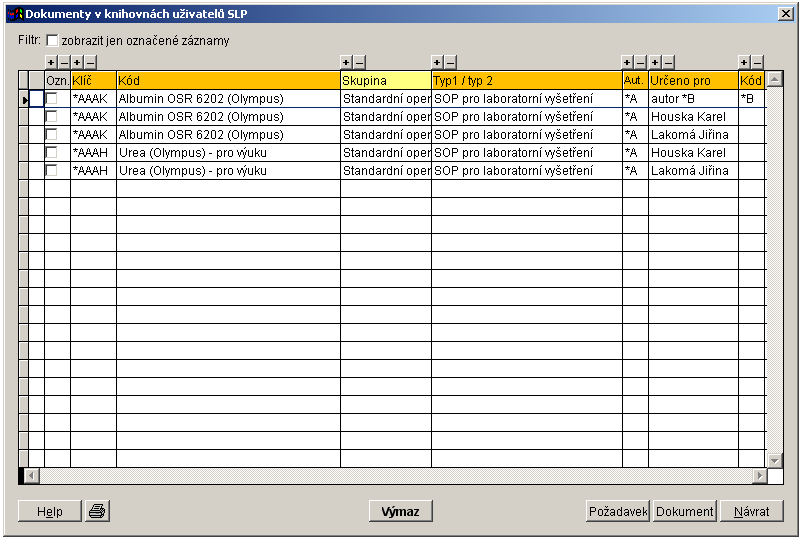Click the plus icon above Ozn. column
801x538 pixels.
tap(51, 62)
